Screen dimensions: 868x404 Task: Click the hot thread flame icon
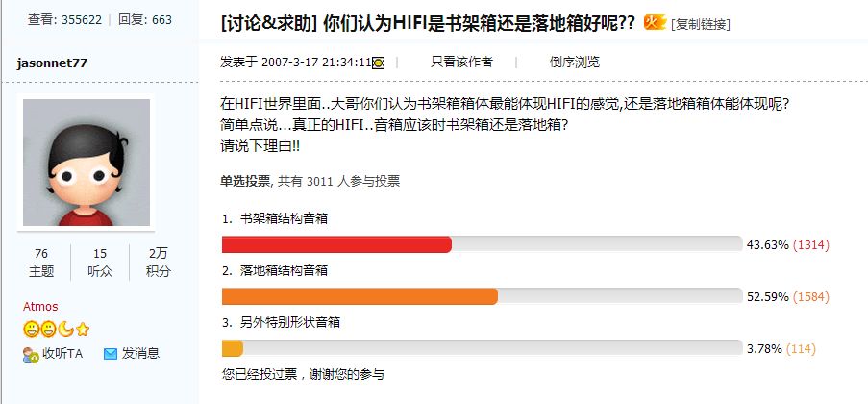pyautogui.click(x=655, y=21)
